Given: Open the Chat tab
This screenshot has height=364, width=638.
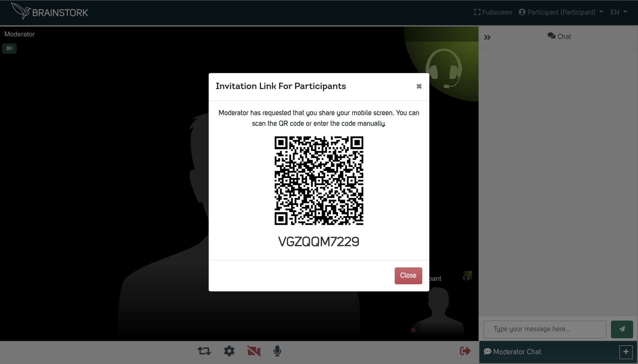Looking at the screenshot, I should (559, 36).
